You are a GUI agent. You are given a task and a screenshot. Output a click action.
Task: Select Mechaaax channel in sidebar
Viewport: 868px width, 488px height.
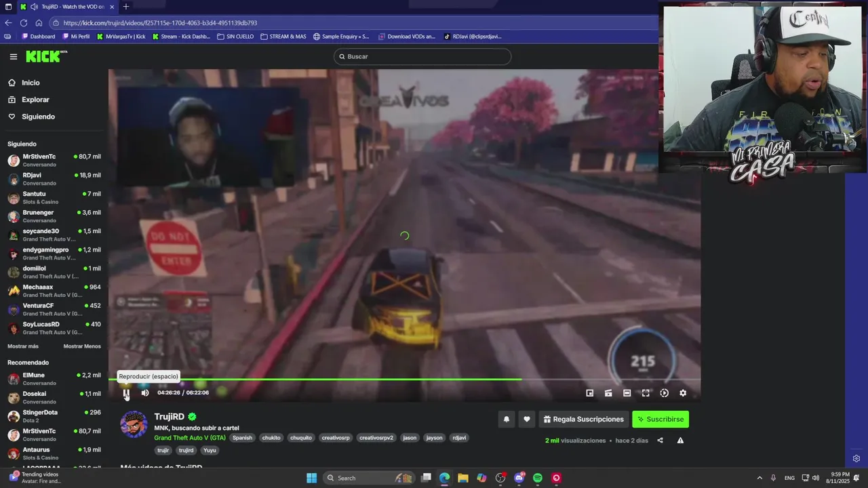(x=54, y=291)
